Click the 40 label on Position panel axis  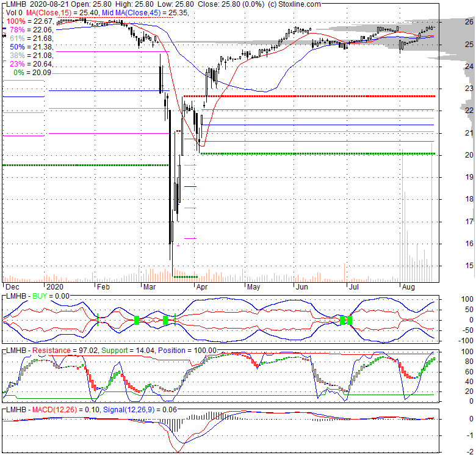[469, 382]
